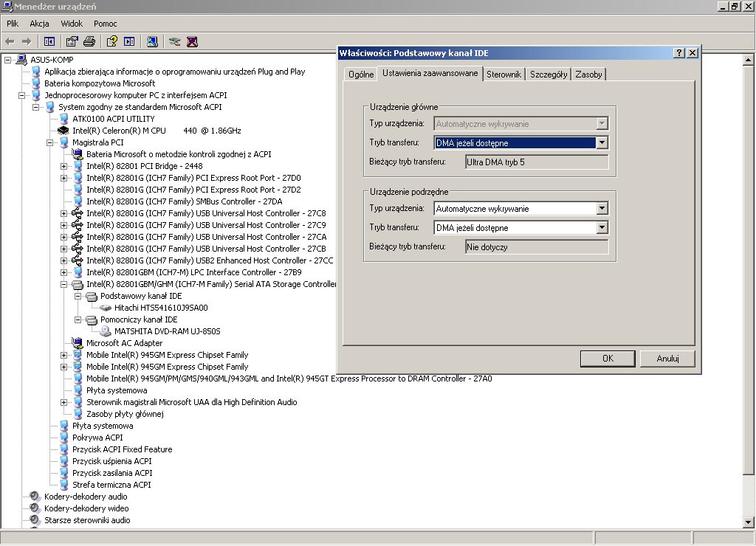Image resolution: width=756 pixels, height=546 pixels.
Task: Scan for hardware changes toolbar icon
Action: coord(152,42)
